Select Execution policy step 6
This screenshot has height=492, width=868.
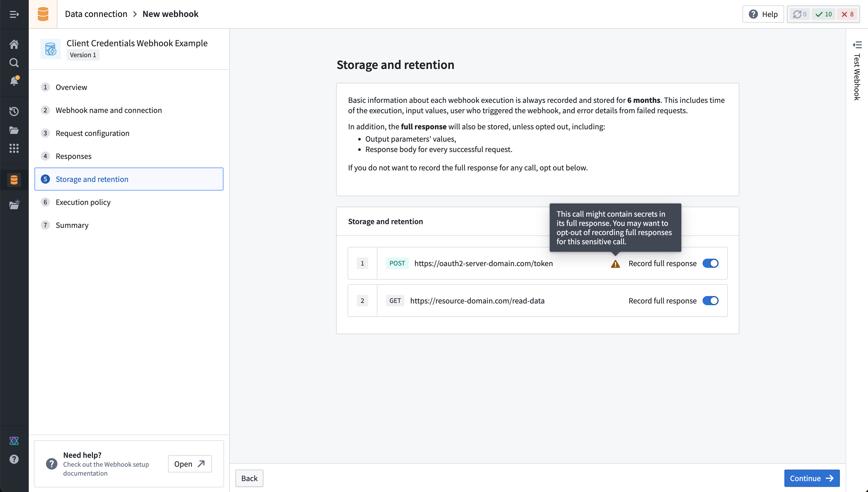tap(83, 201)
